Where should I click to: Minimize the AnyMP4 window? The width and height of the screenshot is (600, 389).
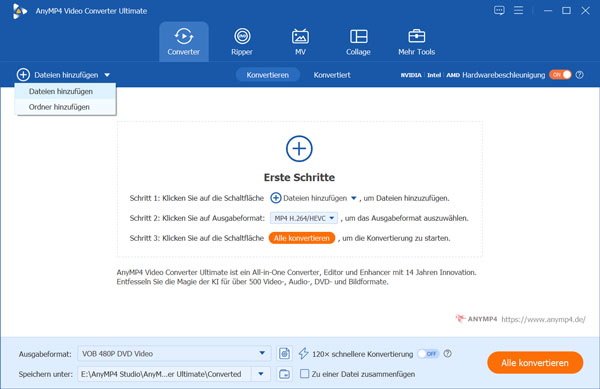[548, 11]
